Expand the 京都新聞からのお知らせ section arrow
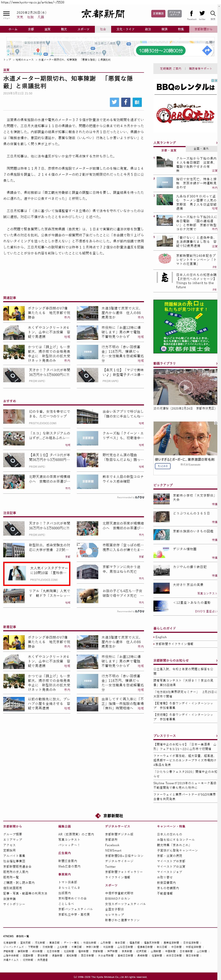Image resolution: width=221 pixels, height=980 pixels. click(216, 660)
